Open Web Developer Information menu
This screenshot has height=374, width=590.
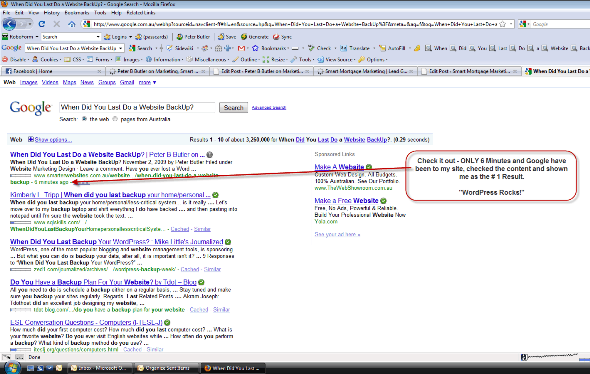(x=163, y=59)
